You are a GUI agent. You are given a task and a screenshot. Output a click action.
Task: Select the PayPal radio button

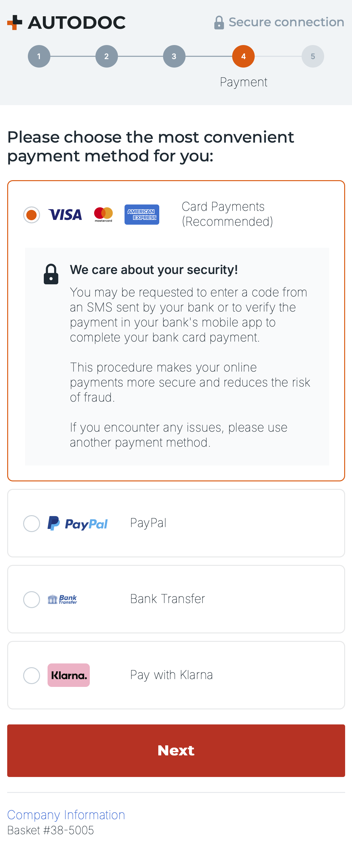(x=32, y=523)
